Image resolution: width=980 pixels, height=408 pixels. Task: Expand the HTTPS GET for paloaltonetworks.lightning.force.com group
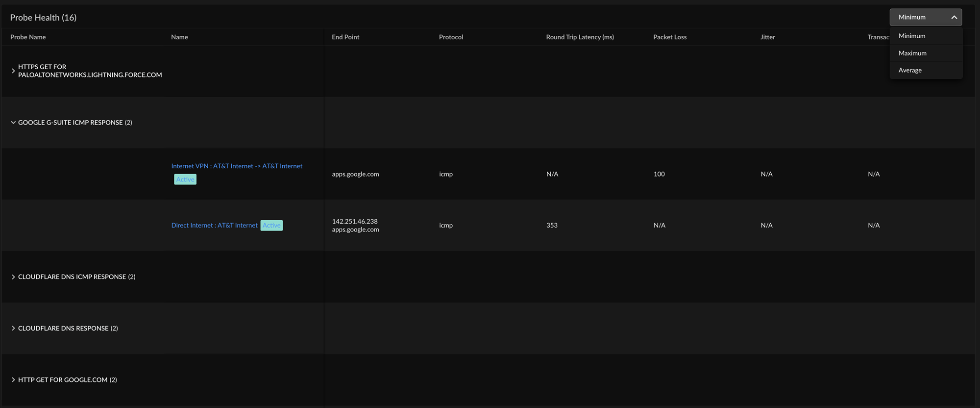pyautogui.click(x=13, y=71)
